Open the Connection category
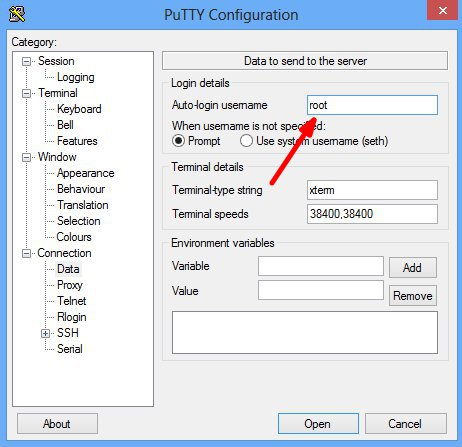The height and width of the screenshot is (447, 462). tap(64, 253)
